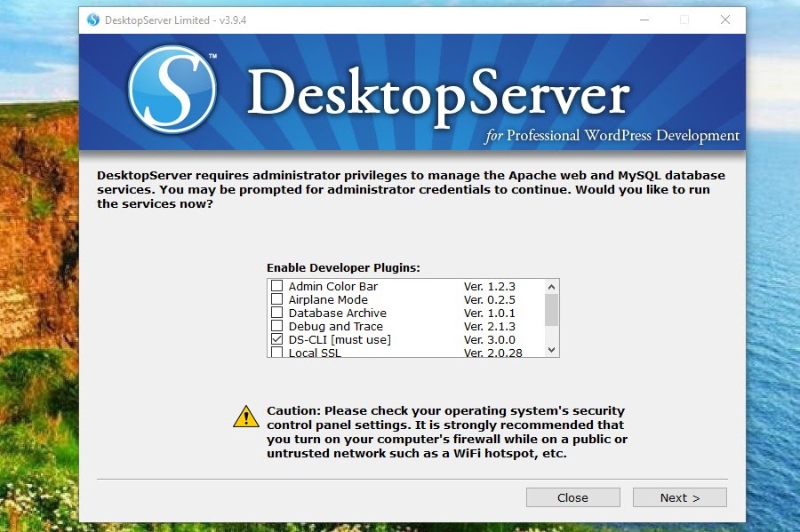
Task: Click the scrollbar down arrow in the plugins list
Action: pyautogui.click(x=550, y=350)
